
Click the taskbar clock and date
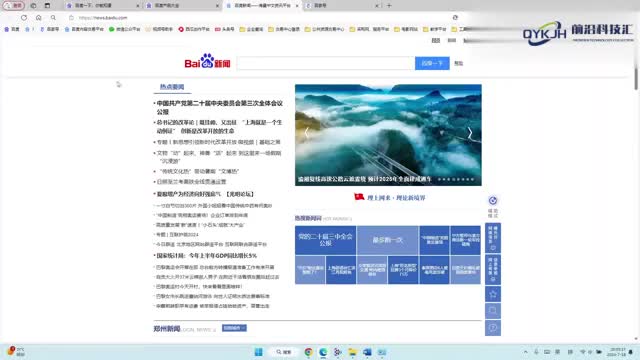[617, 352]
